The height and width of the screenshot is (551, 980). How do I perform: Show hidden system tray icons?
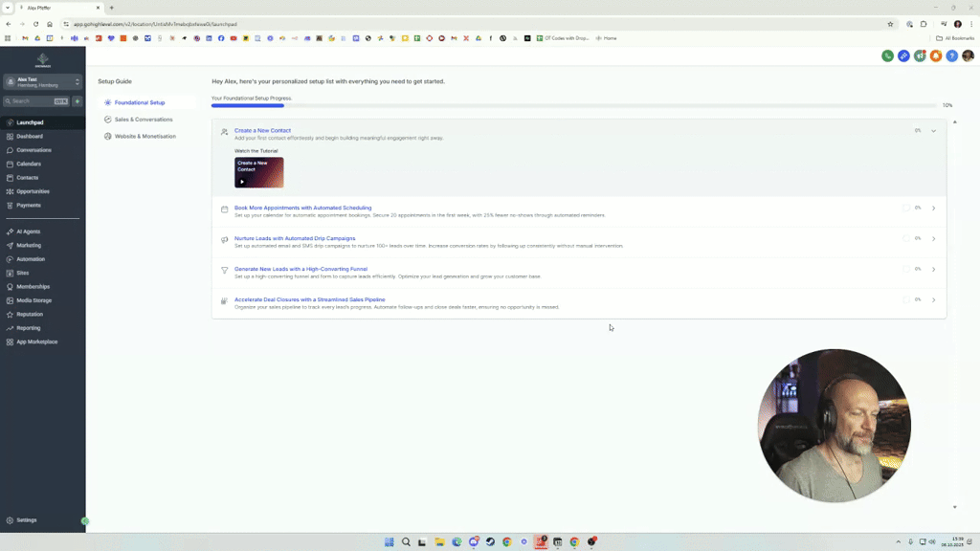tap(898, 541)
